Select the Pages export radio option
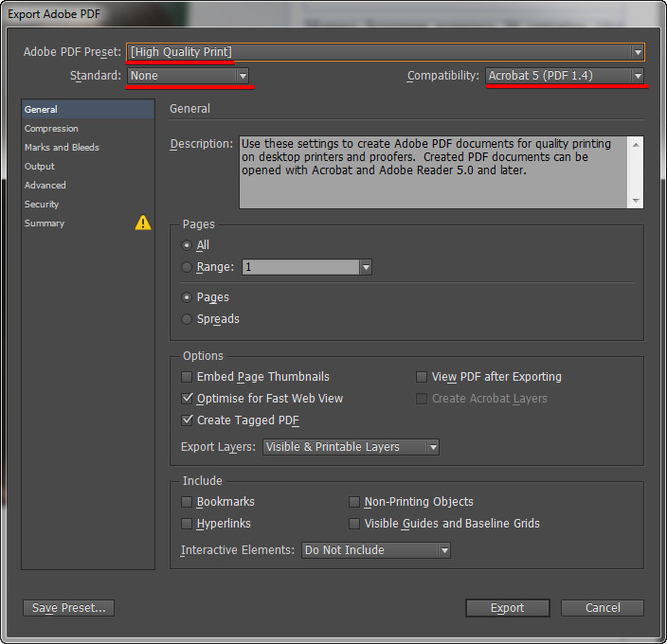Image resolution: width=667 pixels, height=644 pixels. tap(187, 297)
